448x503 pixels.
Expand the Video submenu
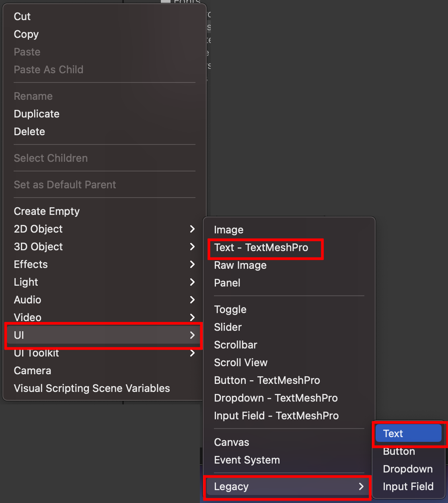pyautogui.click(x=27, y=317)
